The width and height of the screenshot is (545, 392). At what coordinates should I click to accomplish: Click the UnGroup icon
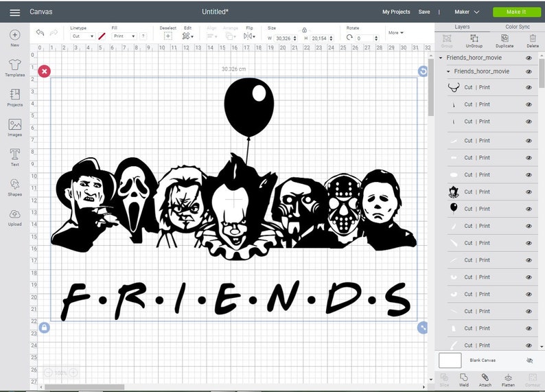[474, 38]
